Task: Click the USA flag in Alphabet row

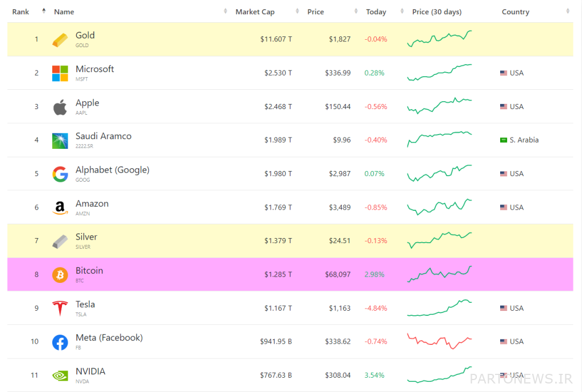Action: 504,174
